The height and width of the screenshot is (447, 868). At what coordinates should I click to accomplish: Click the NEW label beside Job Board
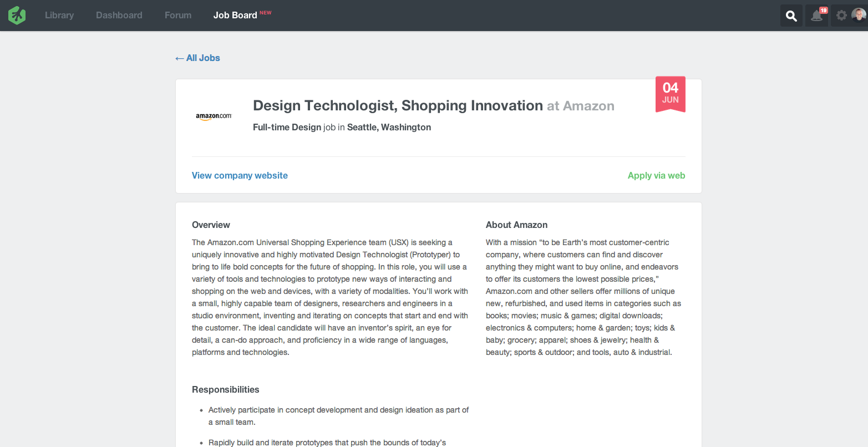[266, 13]
